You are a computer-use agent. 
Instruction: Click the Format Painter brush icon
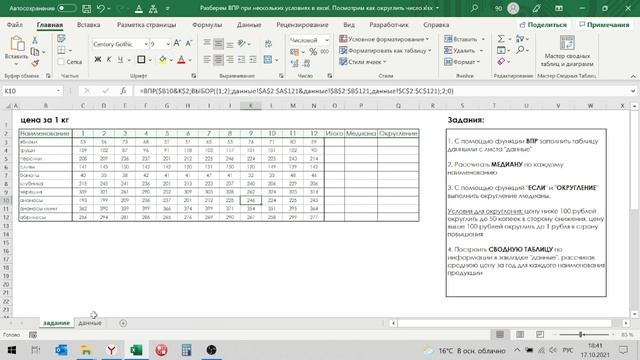click(35, 62)
